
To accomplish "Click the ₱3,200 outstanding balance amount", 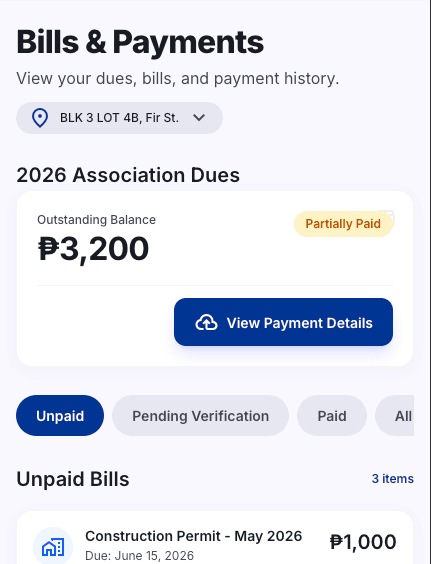I will point(93,249).
